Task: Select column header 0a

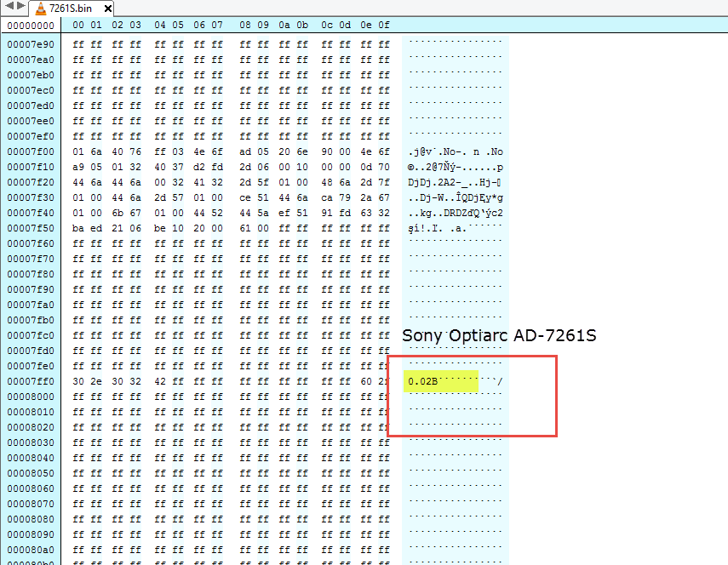Action: [284, 25]
